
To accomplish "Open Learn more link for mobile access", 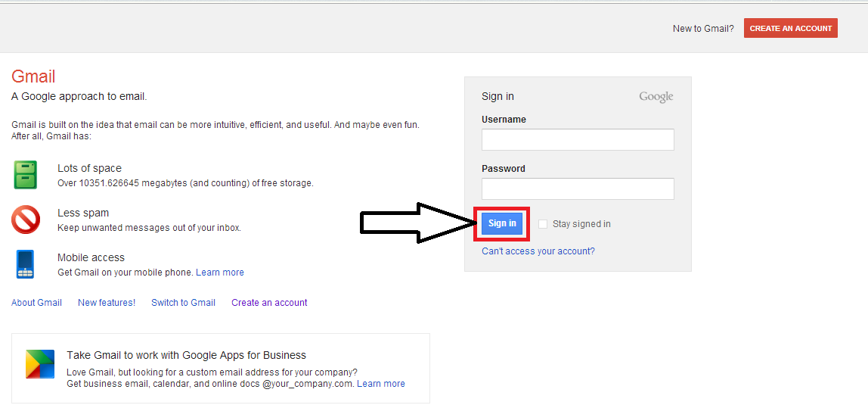I will pos(219,273).
